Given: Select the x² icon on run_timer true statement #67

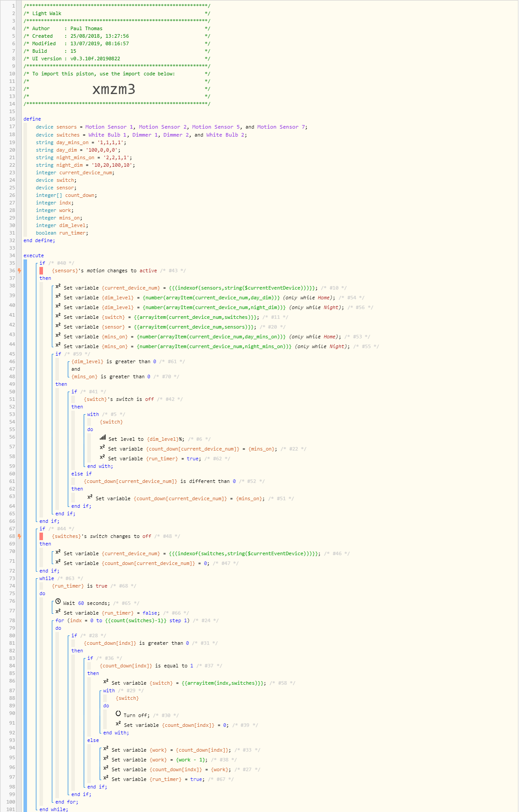Looking at the screenshot, I should [x=106, y=778].
